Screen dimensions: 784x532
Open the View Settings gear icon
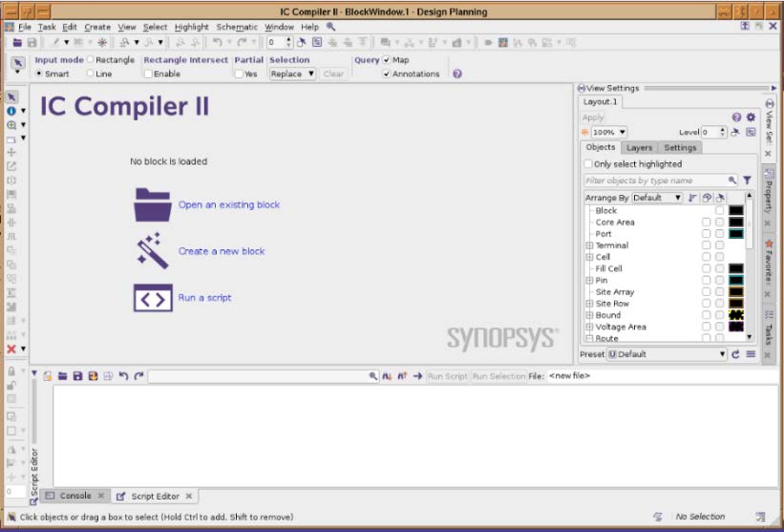click(751, 117)
